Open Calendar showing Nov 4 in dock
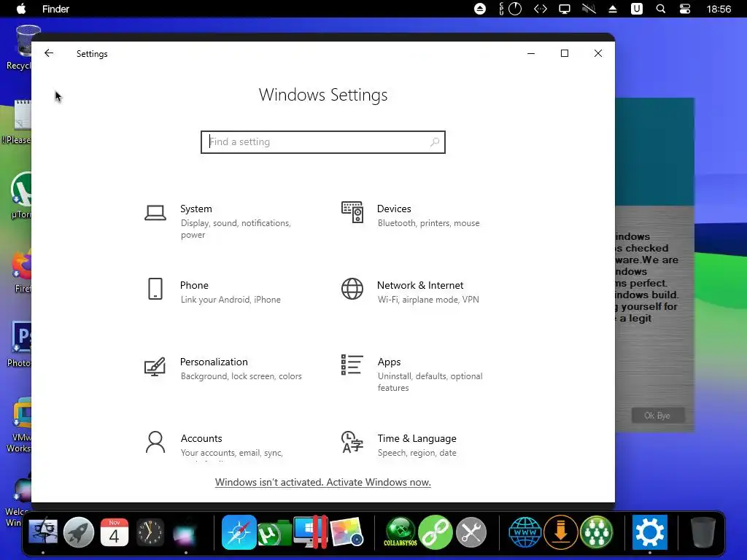 coord(115,532)
